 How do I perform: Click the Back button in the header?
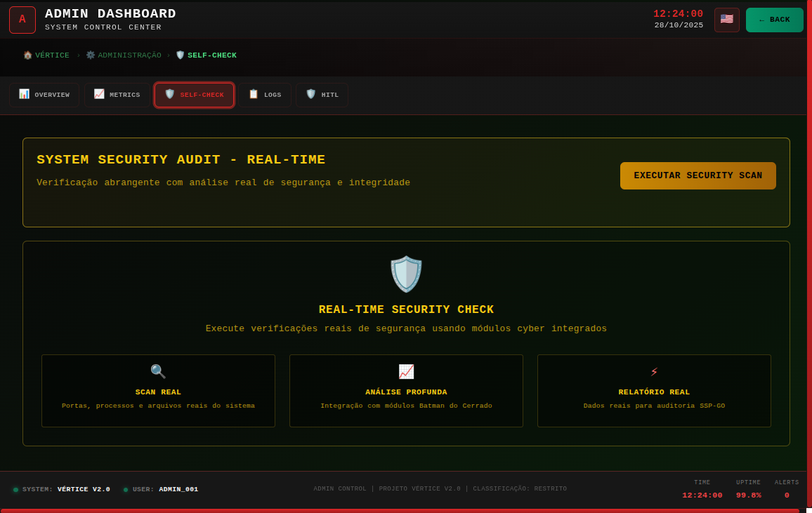(774, 20)
